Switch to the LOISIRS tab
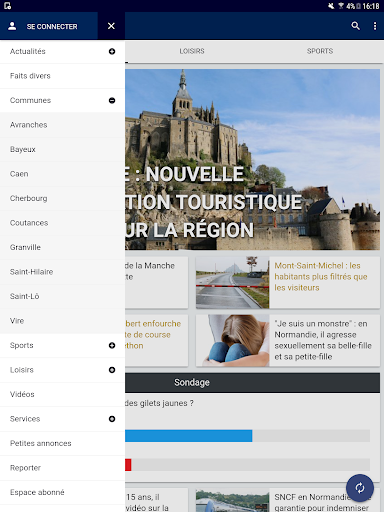 point(192,51)
